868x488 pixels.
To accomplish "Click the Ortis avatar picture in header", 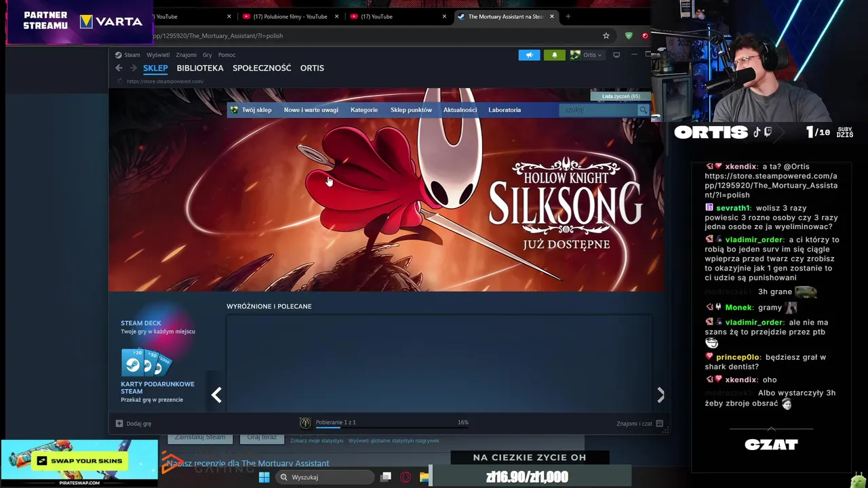I will 575,55.
